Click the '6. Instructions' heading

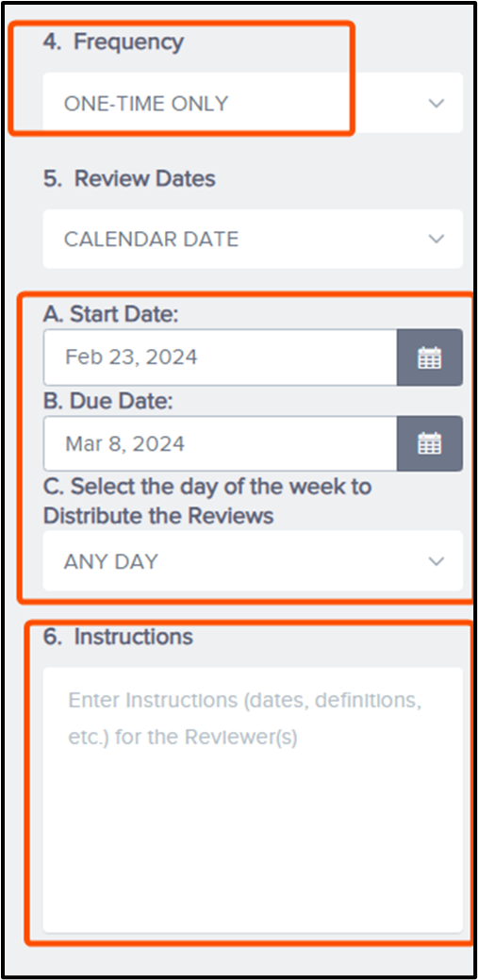[118, 637]
